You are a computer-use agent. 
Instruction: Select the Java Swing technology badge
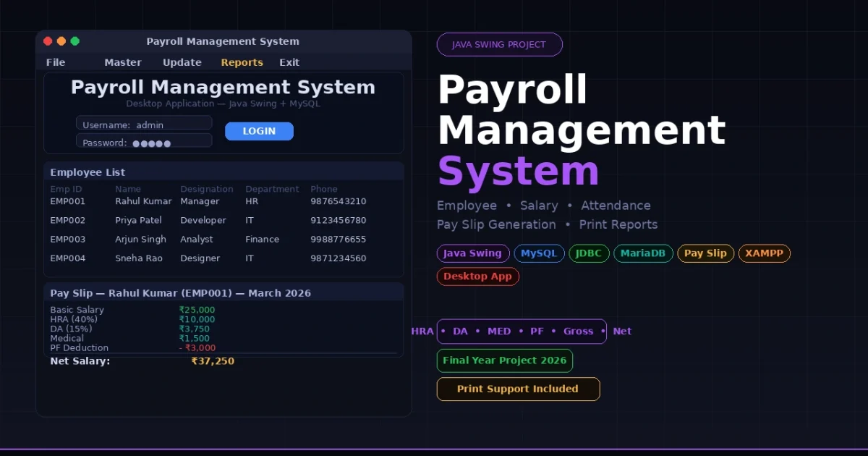click(x=472, y=253)
